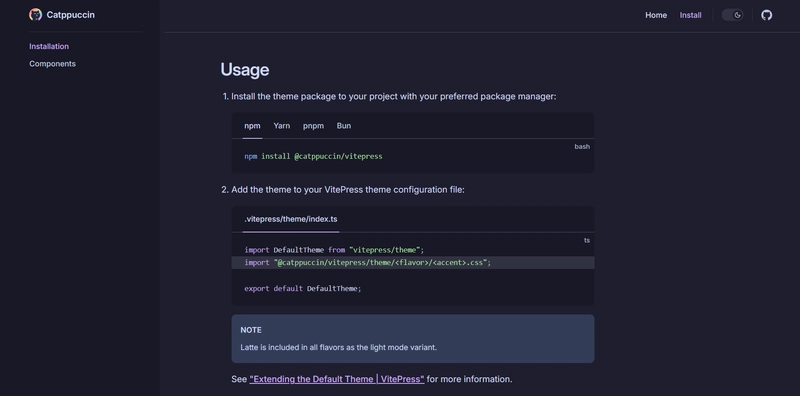Toggle the dark mode moon switch
Screen dimensions: 800x396
pyautogui.click(x=732, y=15)
